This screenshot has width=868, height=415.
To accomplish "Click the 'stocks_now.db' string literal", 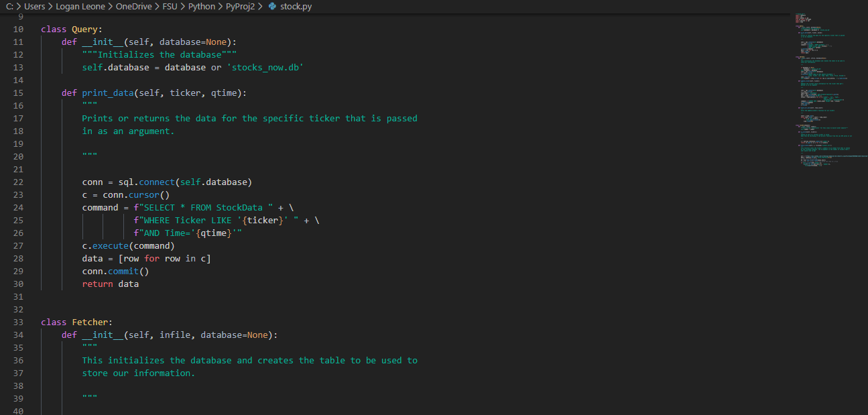I will tap(265, 68).
